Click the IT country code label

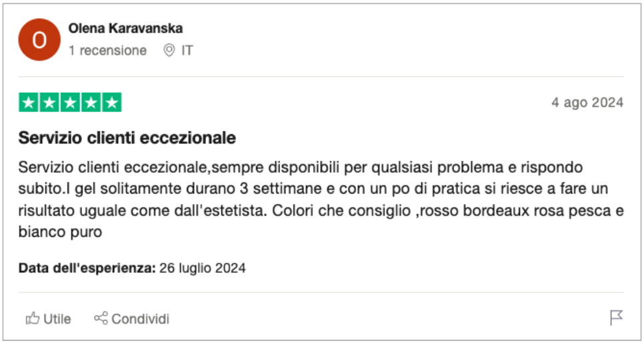(x=187, y=51)
